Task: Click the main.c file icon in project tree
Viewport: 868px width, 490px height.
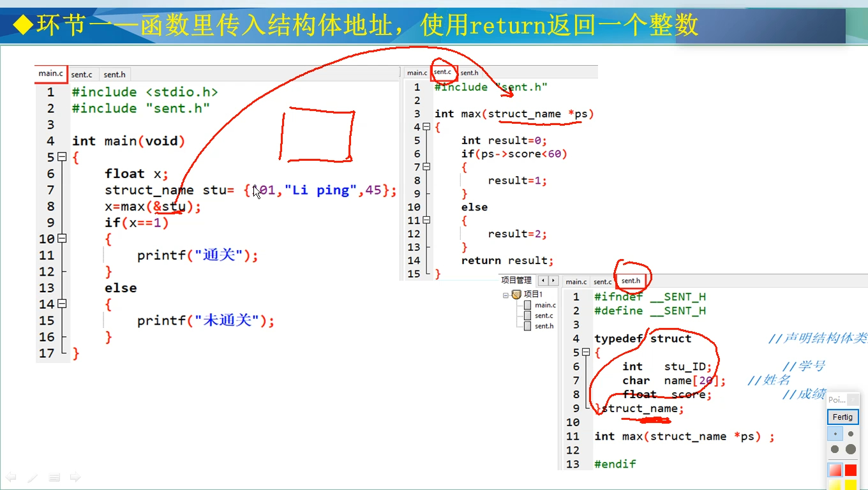Action: point(527,306)
